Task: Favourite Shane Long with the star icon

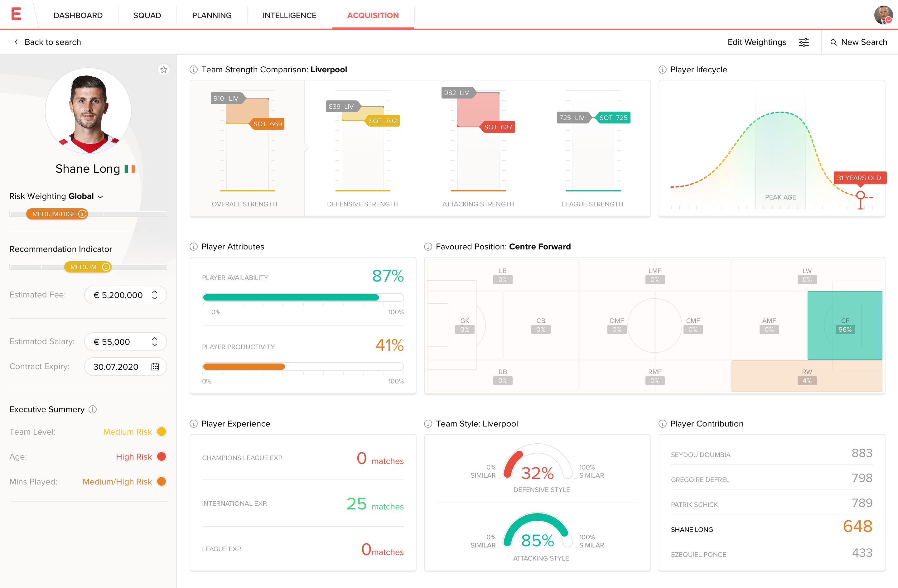Action: (x=163, y=70)
